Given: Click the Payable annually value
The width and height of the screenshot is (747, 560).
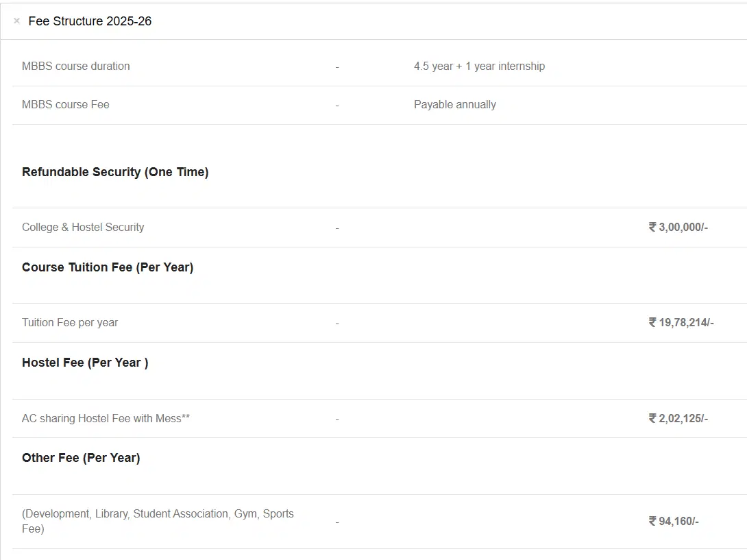Looking at the screenshot, I should click(454, 105).
